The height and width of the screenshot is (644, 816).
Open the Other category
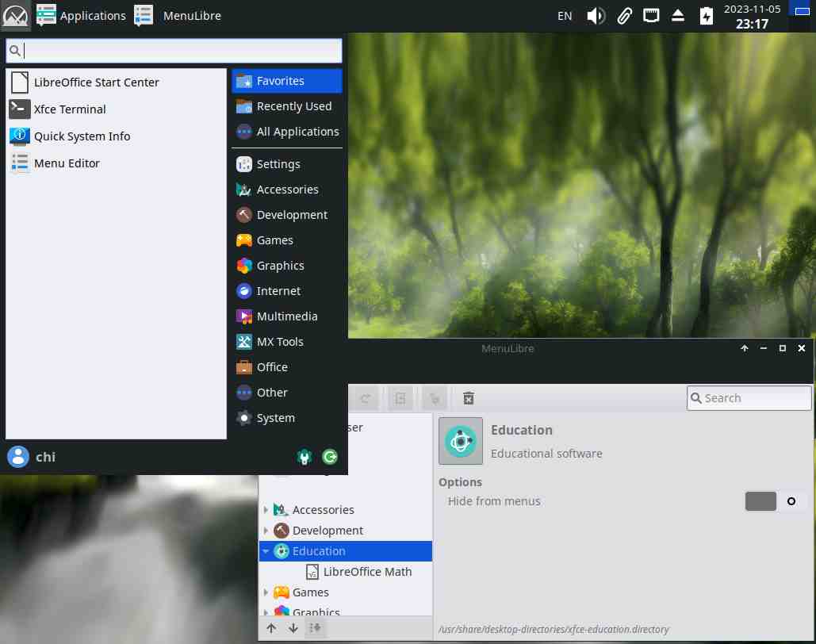click(x=287, y=393)
